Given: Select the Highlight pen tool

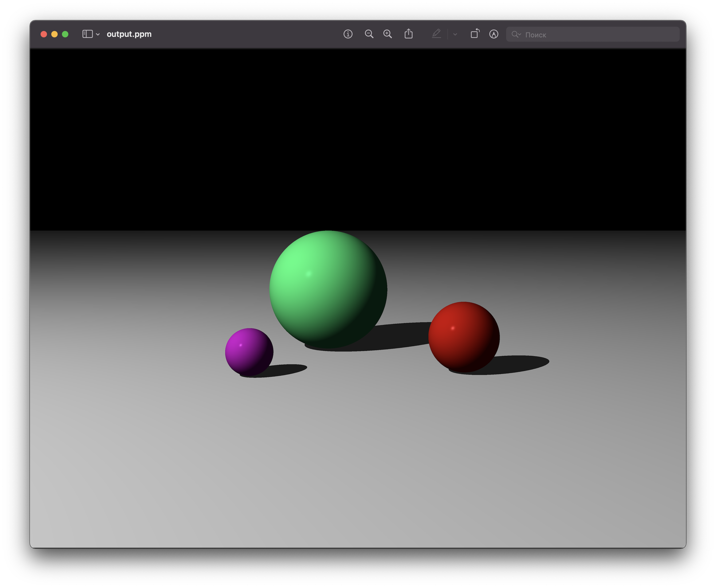Looking at the screenshot, I should [x=436, y=34].
